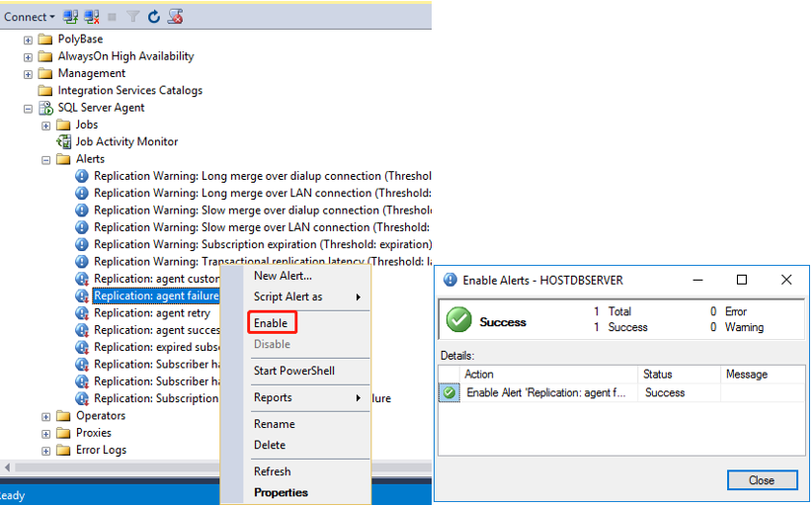Expand the Jobs folder
Screen dimensions: 812x506
click(x=45, y=125)
